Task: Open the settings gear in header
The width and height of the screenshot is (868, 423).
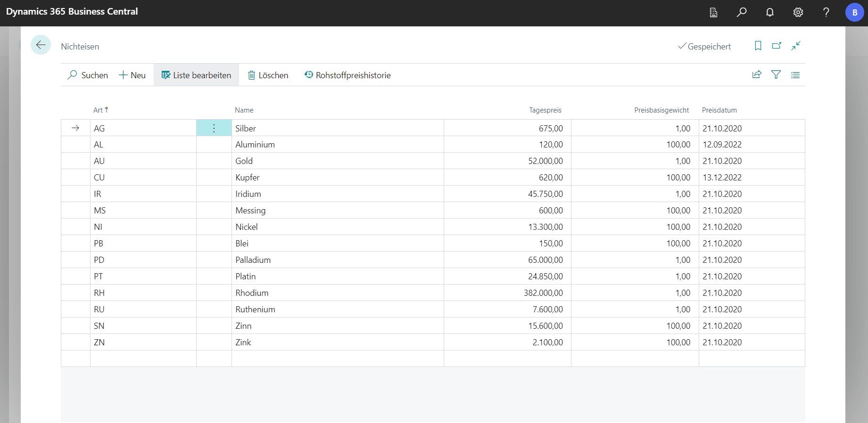Action: pos(798,12)
